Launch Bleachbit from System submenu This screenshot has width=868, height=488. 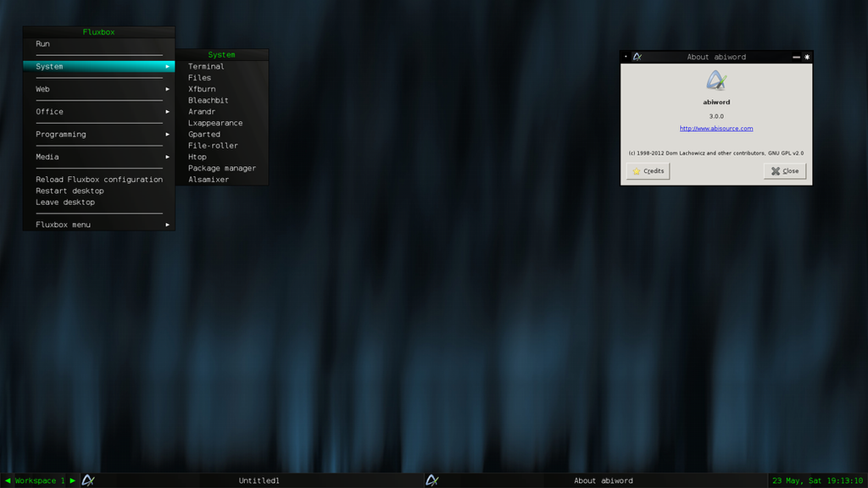[x=222, y=100]
